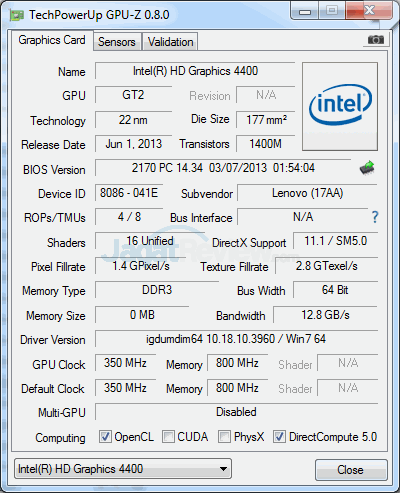Click the ROPs/TMUs field showing 4 / 8
Screen dimensions: 400x493
[129, 217]
